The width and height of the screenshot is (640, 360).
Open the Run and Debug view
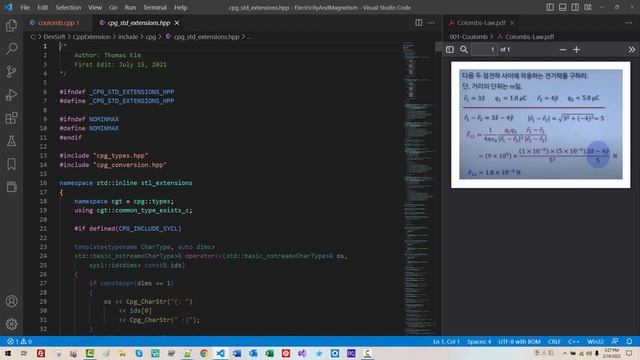pyautogui.click(x=11, y=95)
